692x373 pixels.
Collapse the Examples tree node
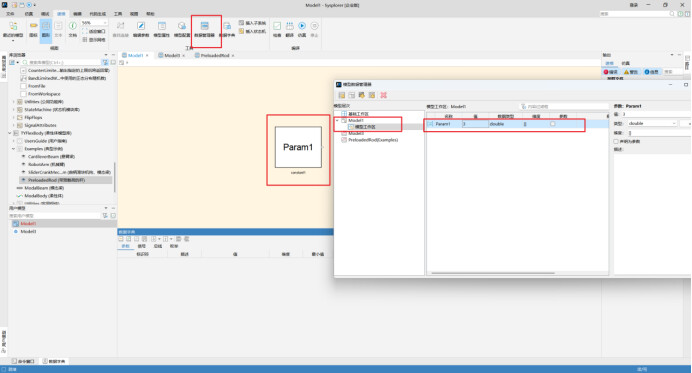coord(14,149)
